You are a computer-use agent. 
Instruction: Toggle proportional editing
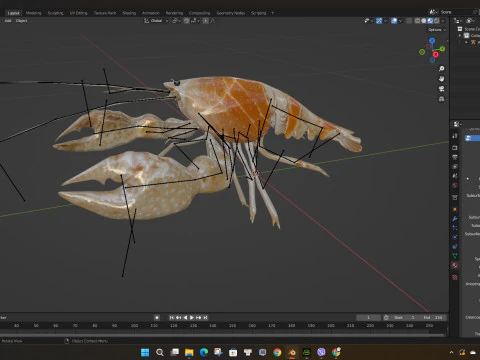206,21
